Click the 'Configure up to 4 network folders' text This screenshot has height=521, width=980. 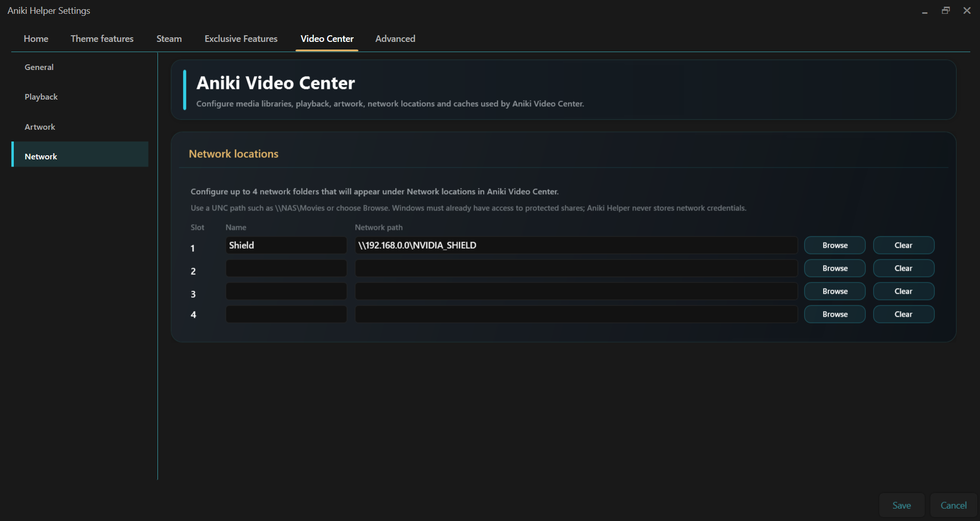(x=375, y=192)
